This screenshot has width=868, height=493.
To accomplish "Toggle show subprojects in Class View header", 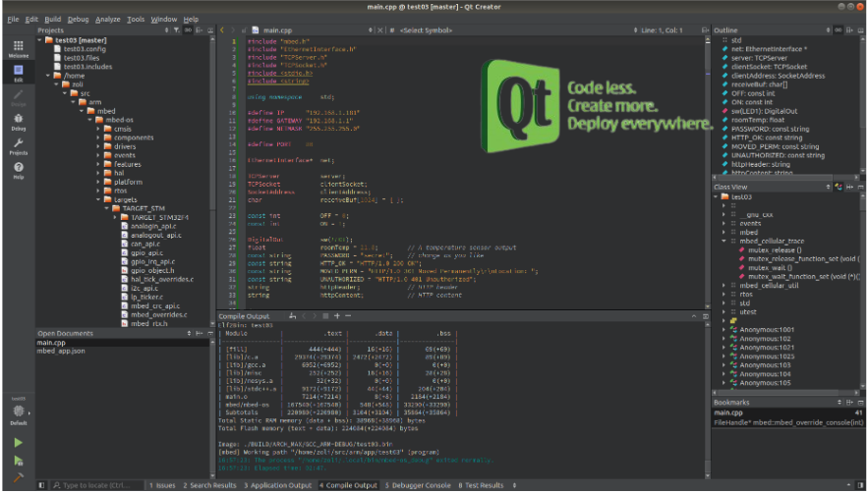I will tap(839, 187).
